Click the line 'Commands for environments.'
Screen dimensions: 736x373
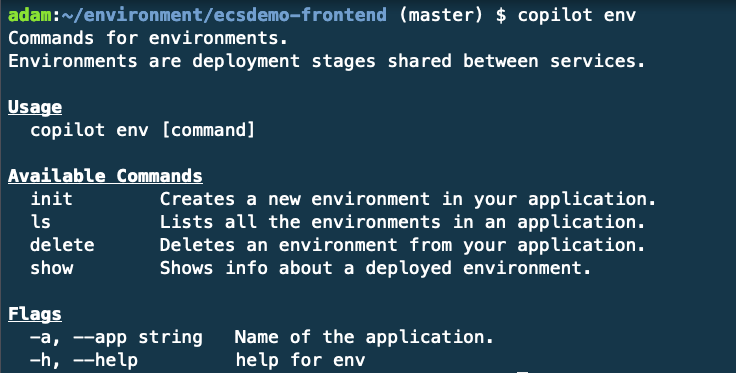pyautogui.click(x=148, y=38)
